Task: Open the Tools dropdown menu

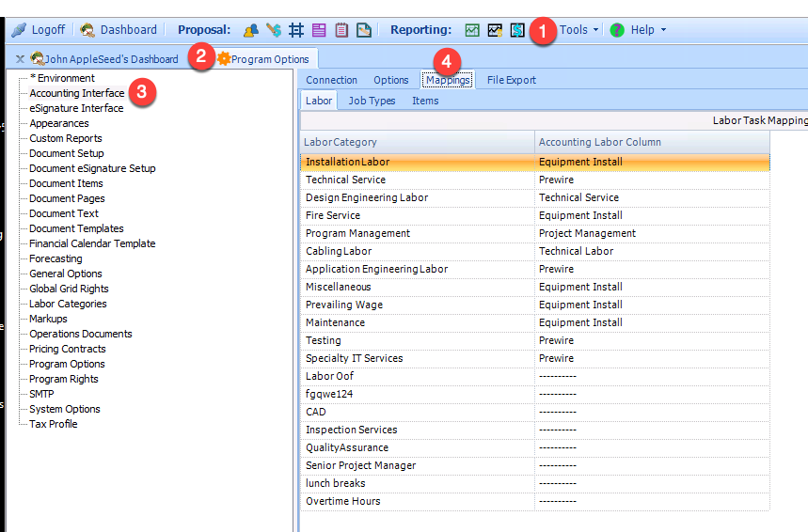Action: [578, 30]
